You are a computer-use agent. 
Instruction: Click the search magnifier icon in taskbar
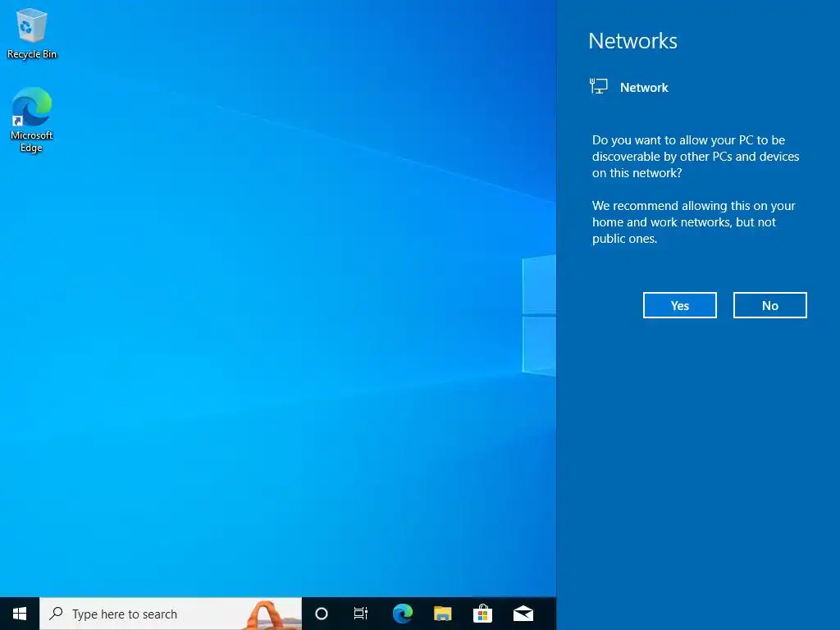coord(56,614)
